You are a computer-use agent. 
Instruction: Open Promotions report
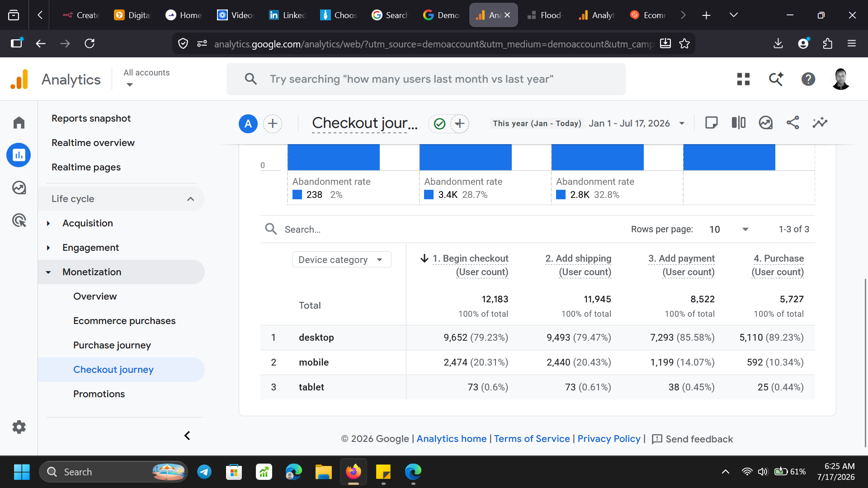click(99, 394)
